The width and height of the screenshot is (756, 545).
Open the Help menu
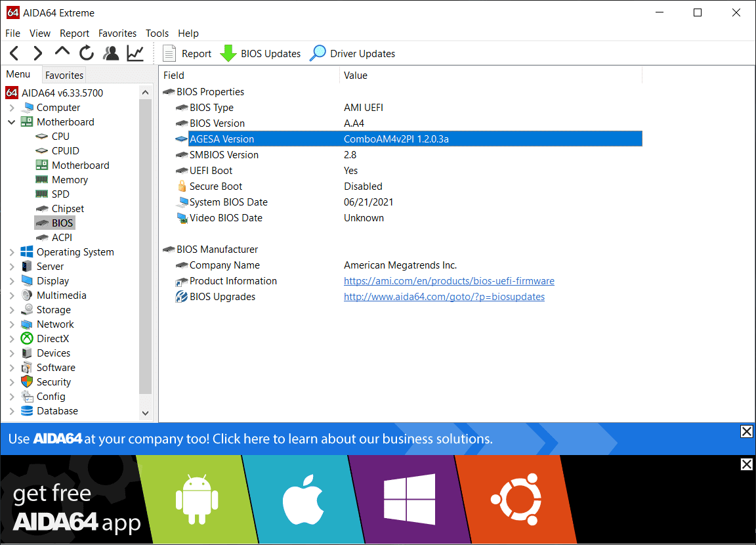point(188,33)
